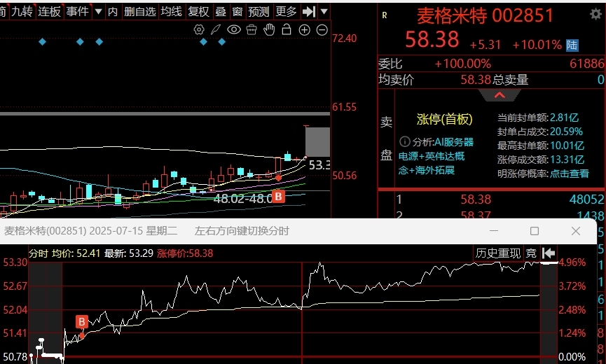Screen dimensions: 606x364
Task: Click 点击查看 link for 明涨停概率
Action: pos(570,174)
